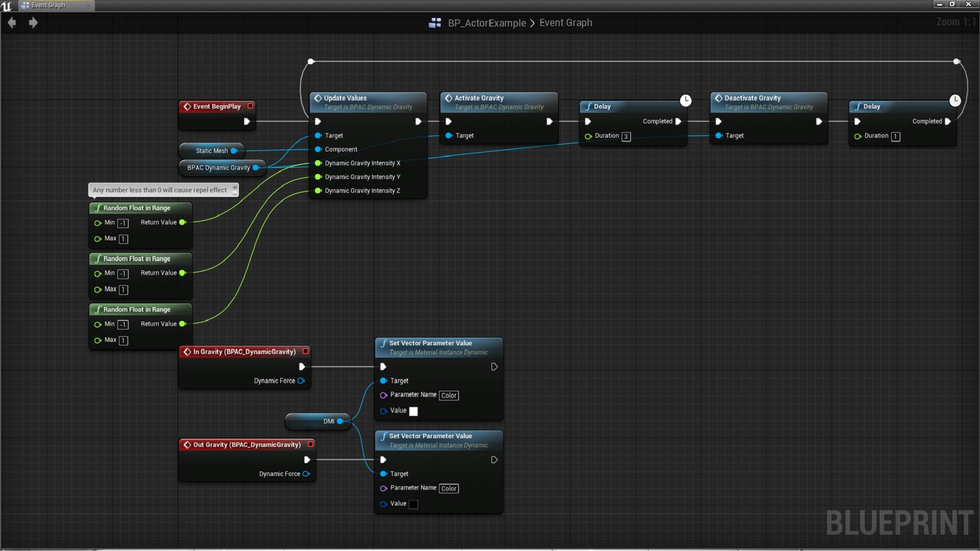
Task: Click the red error square on Event BeginPlay
Action: (x=251, y=105)
